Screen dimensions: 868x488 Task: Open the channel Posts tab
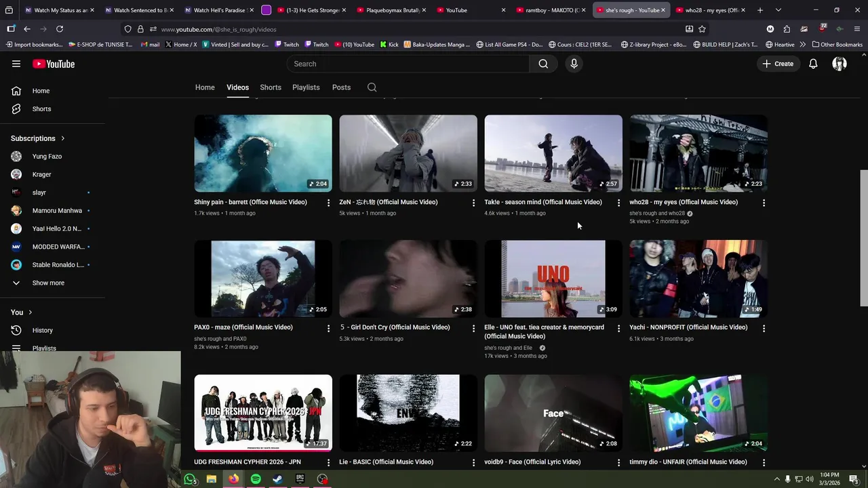pyautogui.click(x=341, y=87)
